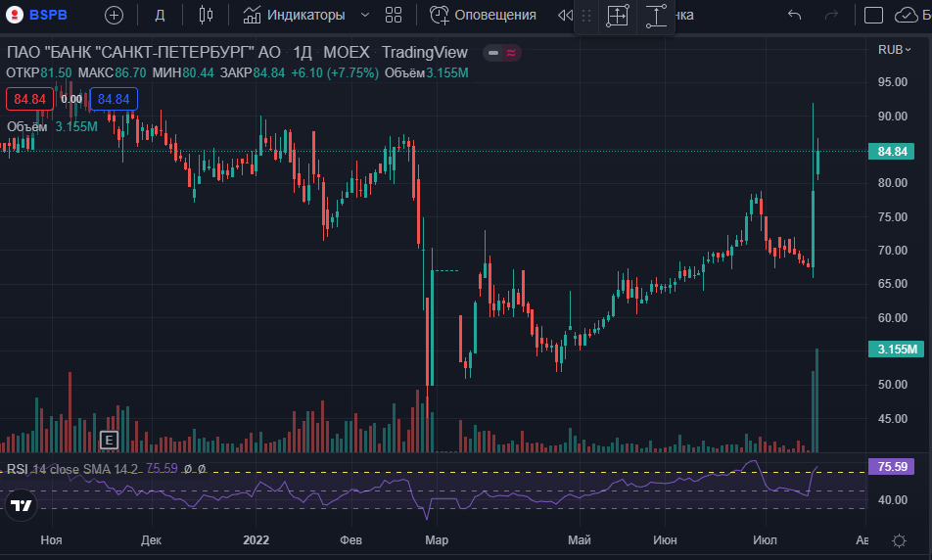Open the Д timeframe interval menu
Viewport: 932px width, 560px height.
click(160, 15)
